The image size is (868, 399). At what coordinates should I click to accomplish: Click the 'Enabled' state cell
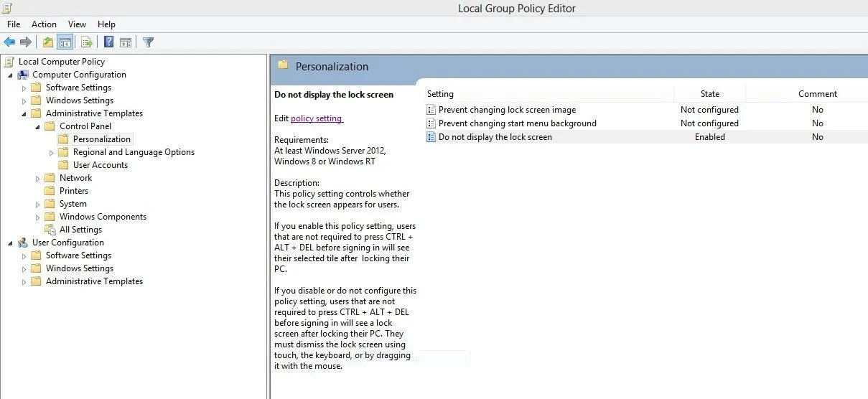click(x=710, y=137)
